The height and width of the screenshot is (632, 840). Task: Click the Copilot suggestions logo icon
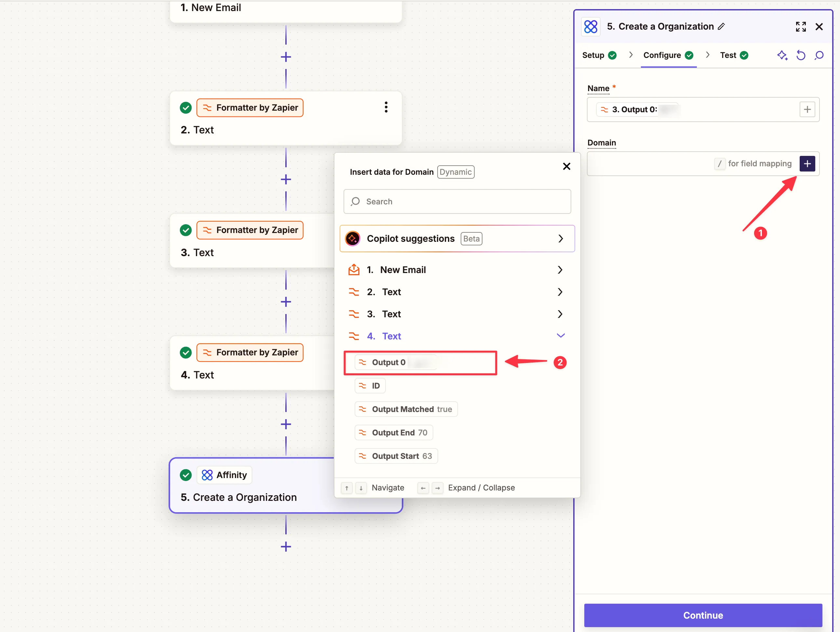[352, 239]
